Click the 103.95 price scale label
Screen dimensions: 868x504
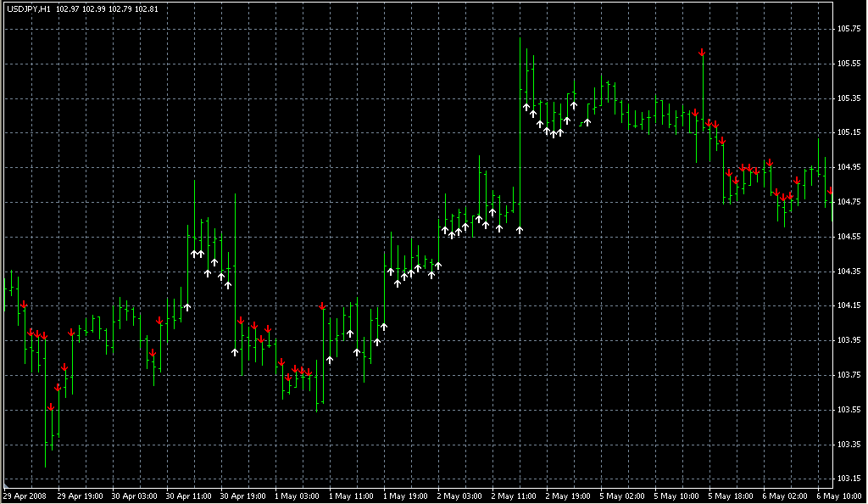(849, 340)
